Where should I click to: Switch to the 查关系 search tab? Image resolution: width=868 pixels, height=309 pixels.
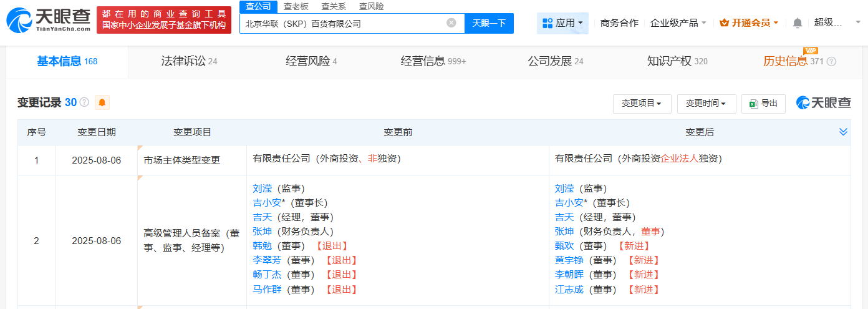334,6
